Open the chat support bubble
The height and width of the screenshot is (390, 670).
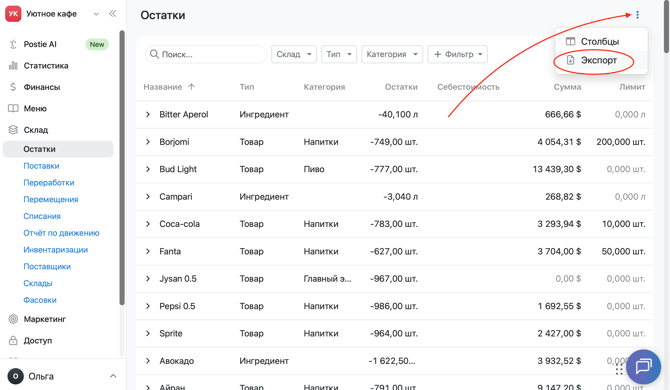[x=644, y=367]
